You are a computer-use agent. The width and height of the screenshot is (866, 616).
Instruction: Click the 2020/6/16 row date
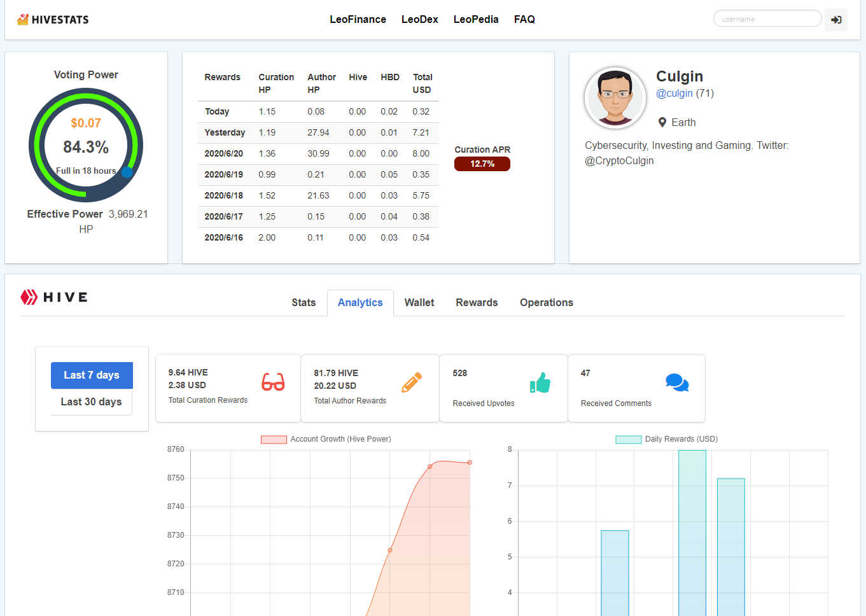point(224,237)
